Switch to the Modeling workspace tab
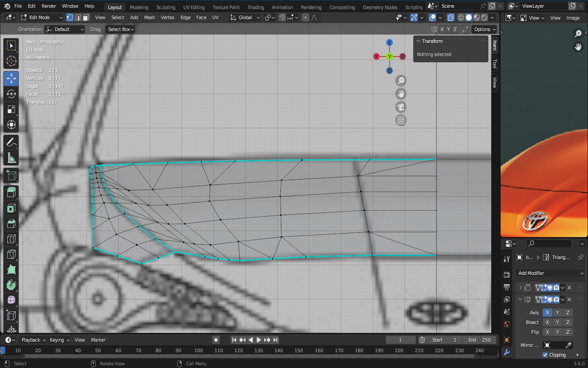Screen dimensions: 588x368 pos(139,7)
